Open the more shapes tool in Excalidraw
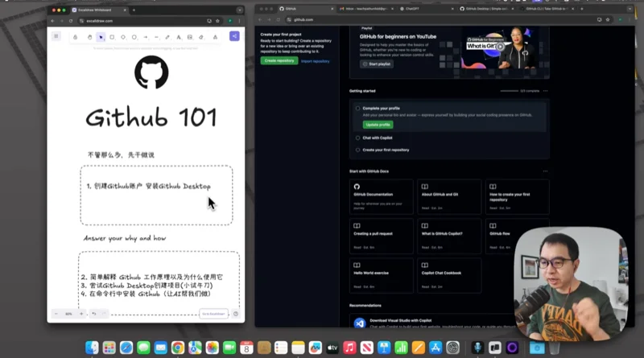The width and height of the screenshot is (644, 358). coord(215,37)
